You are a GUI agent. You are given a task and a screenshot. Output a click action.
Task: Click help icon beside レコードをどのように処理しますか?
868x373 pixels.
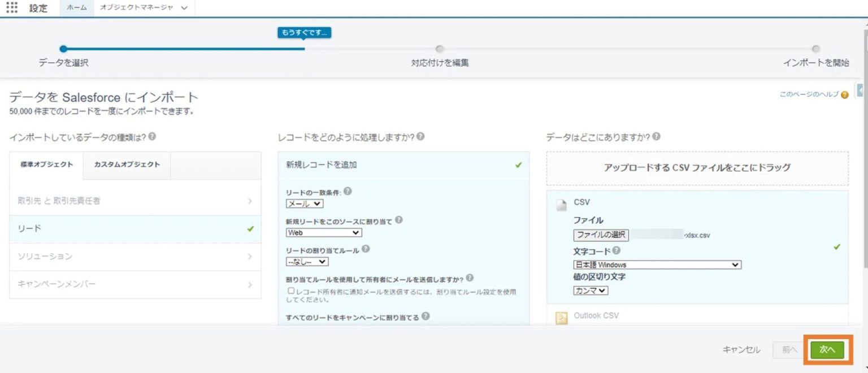(420, 137)
